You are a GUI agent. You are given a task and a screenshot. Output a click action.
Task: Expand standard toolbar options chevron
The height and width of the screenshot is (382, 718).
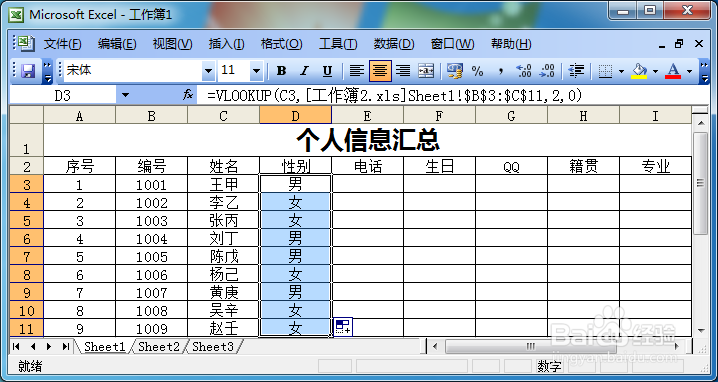pos(48,71)
